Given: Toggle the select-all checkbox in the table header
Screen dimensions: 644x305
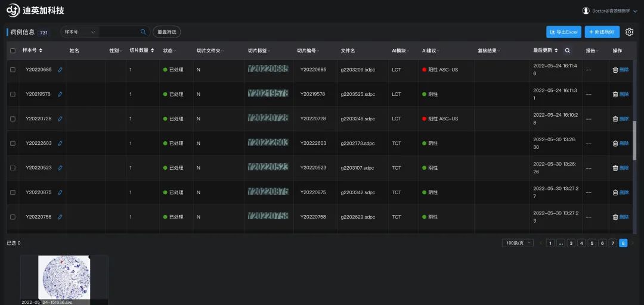Looking at the screenshot, I should point(13,51).
